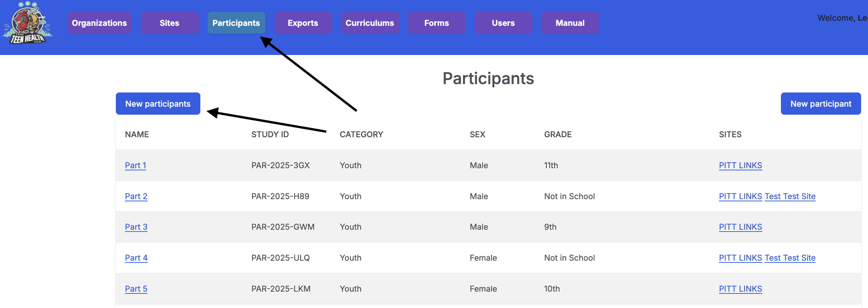Select study ID PAR-2025-3GX

click(280, 165)
